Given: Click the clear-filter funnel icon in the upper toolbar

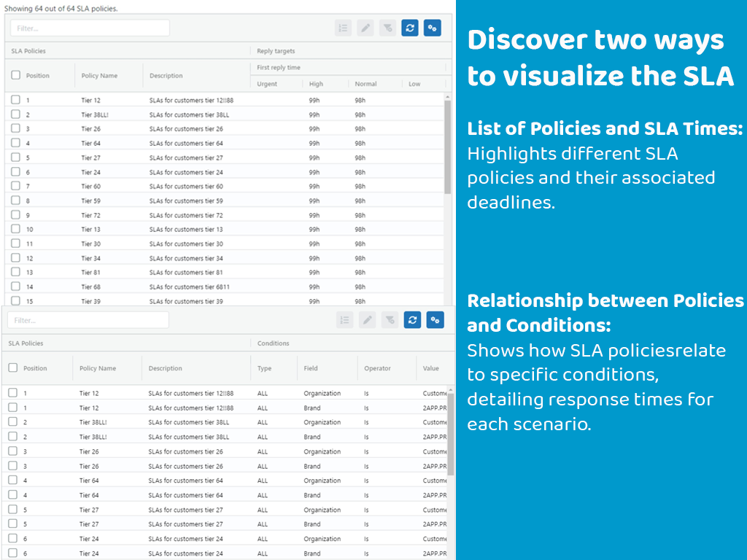Looking at the screenshot, I should 388,28.
